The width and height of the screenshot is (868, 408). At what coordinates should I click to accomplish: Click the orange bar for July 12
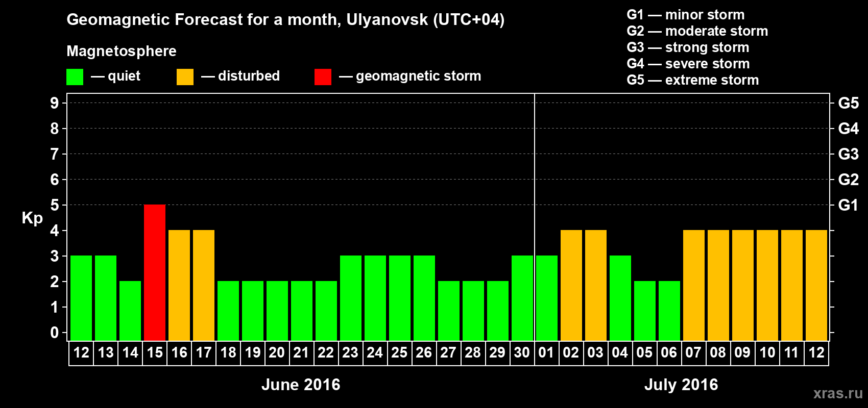tap(816, 285)
